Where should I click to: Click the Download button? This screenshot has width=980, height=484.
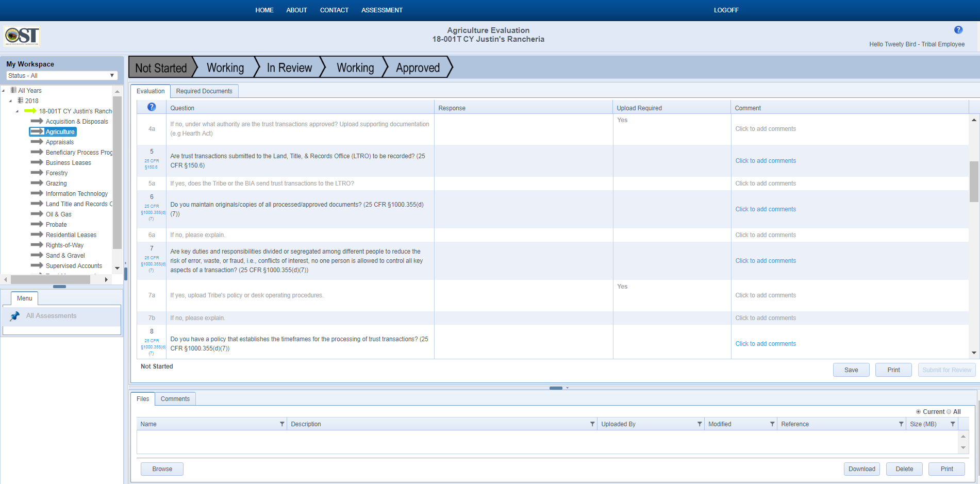tap(861, 469)
